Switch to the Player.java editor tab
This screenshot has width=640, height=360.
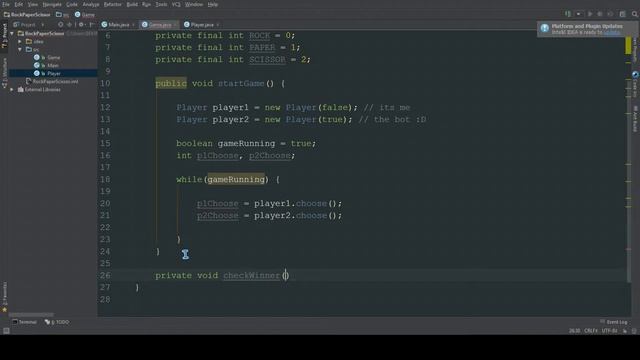(x=202, y=25)
